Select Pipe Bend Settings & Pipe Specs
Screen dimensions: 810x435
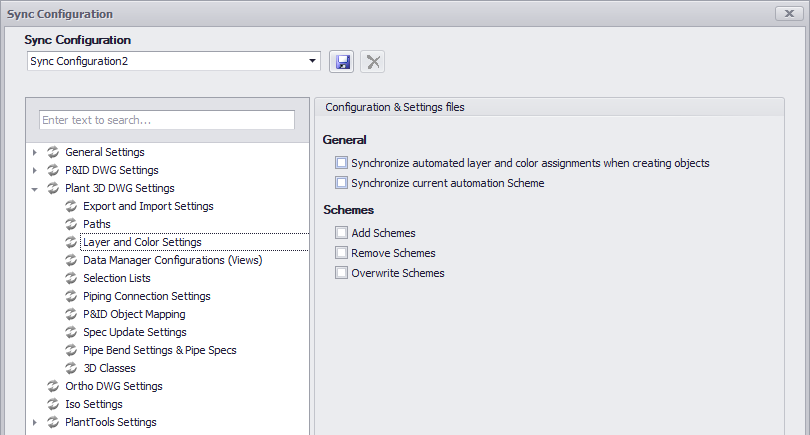click(160, 350)
